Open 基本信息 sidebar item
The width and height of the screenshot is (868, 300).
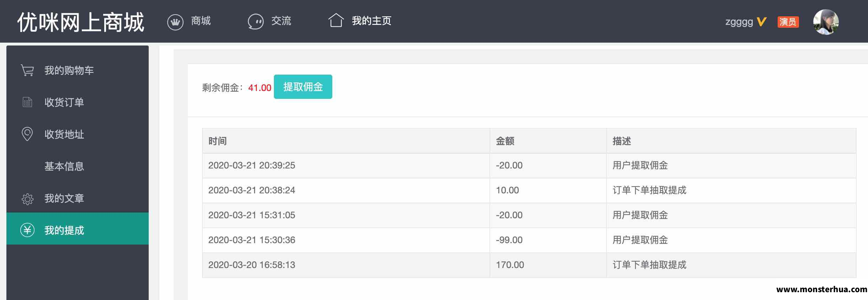click(x=78, y=166)
